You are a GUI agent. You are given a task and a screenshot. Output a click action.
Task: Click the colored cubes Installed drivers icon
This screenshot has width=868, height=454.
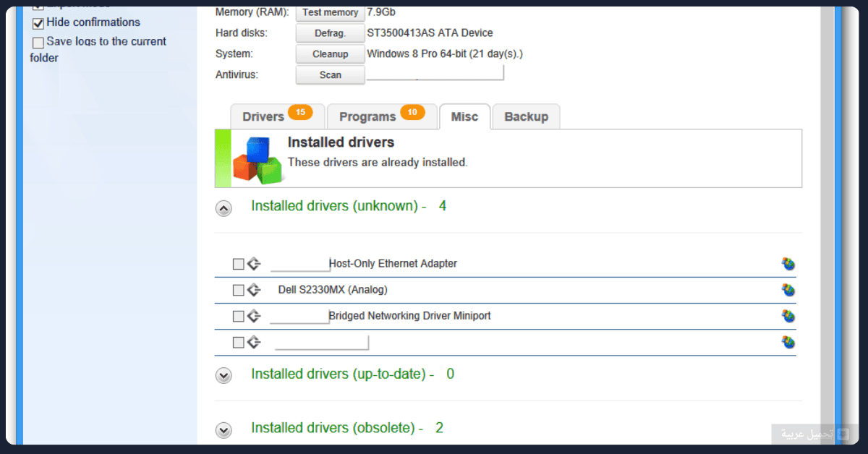[257, 160]
